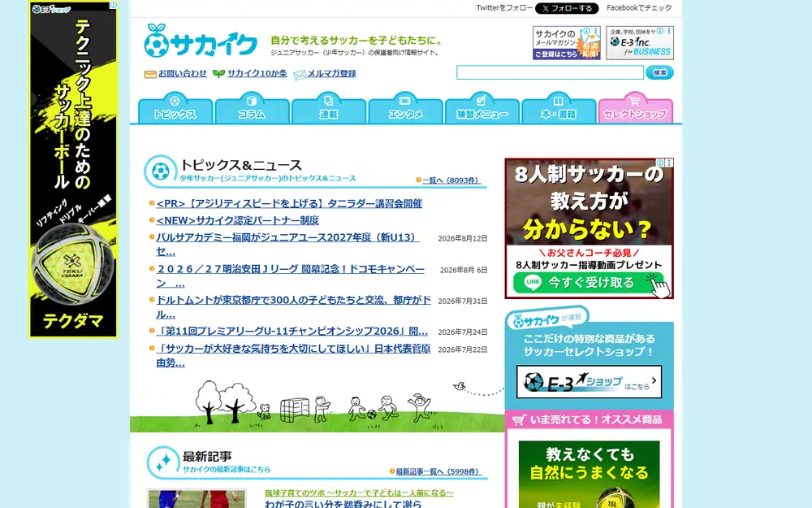Open the 本・書籍 tab
This screenshot has width=812, height=508.
[x=559, y=108]
